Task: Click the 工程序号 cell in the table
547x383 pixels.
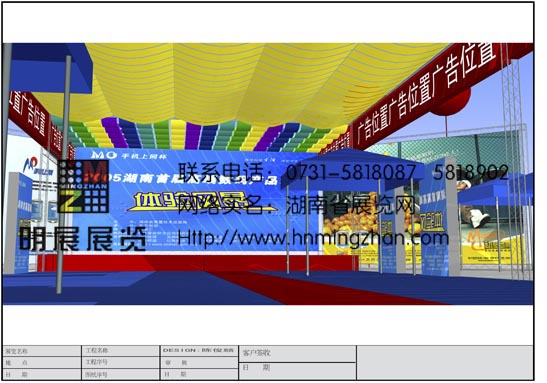Action: click(x=120, y=362)
